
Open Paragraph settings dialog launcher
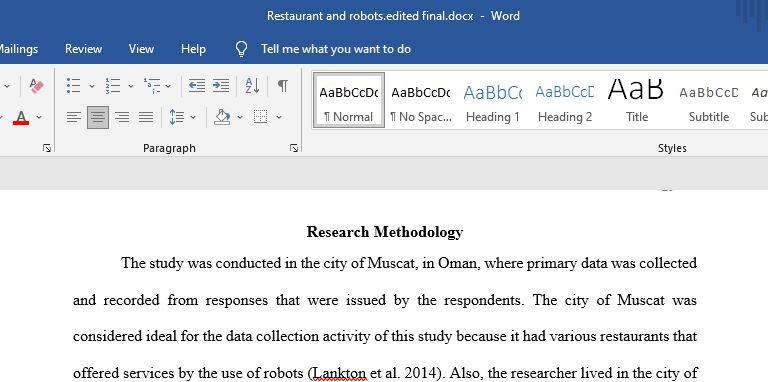[x=294, y=148]
